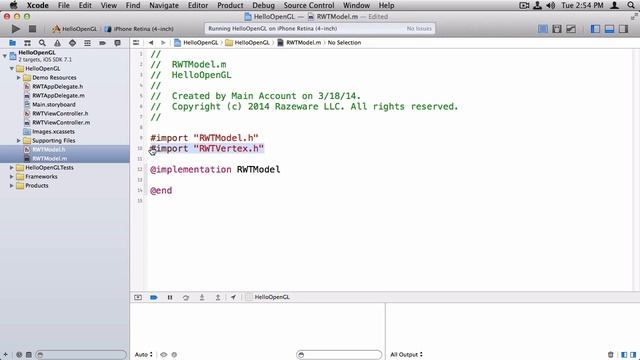Open Main.storyboard
This screenshot has width=640, height=360.
coord(54,104)
